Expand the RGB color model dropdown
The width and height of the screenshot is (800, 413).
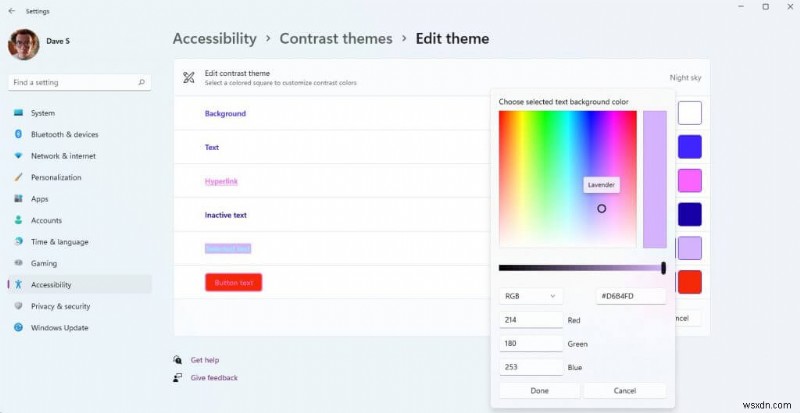click(x=531, y=296)
